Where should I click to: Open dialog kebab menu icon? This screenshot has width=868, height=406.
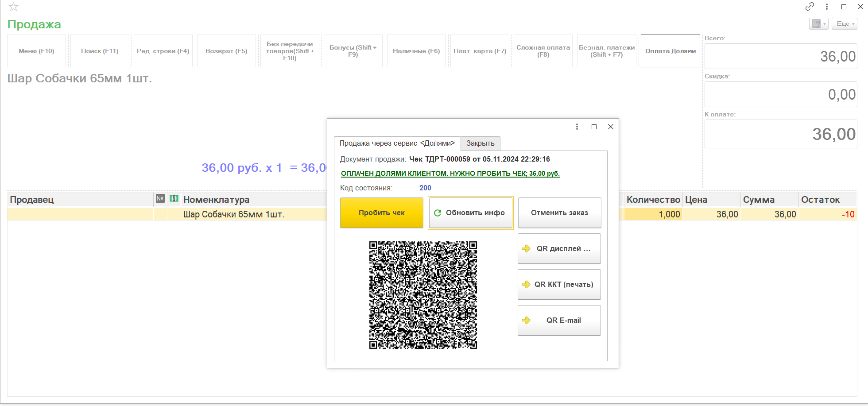577,127
